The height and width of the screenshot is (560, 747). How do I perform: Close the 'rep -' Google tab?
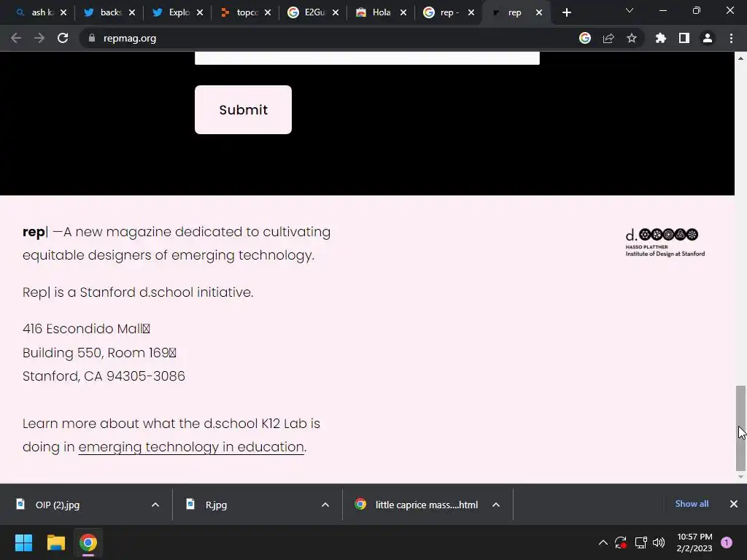(471, 12)
